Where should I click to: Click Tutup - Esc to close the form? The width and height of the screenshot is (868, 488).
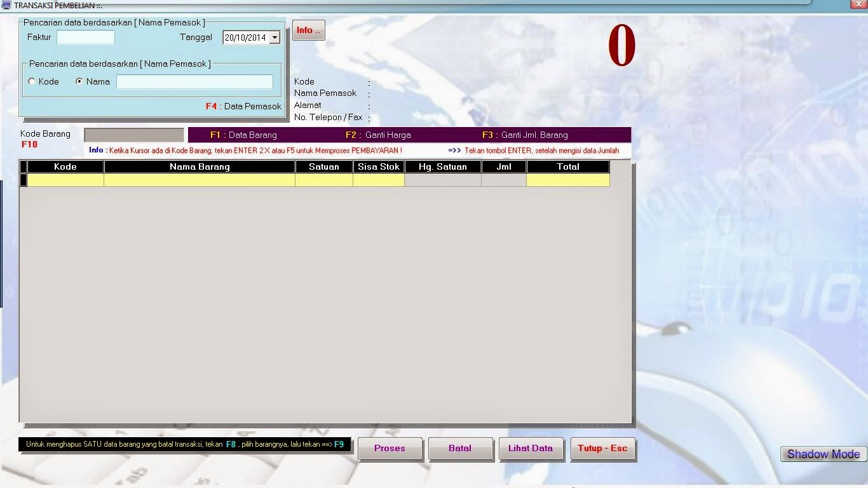(602, 448)
